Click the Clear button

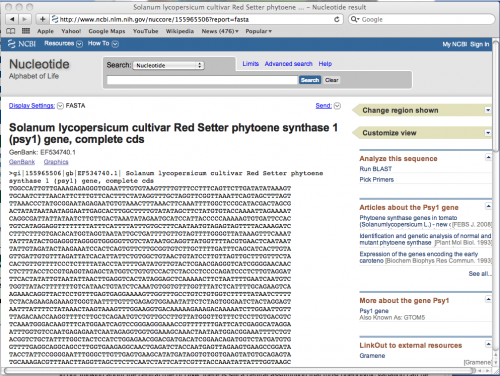(x=332, y=80)
